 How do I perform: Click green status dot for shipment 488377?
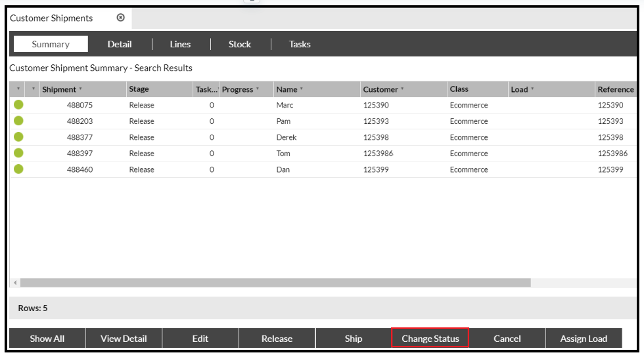tap(18, 137)
